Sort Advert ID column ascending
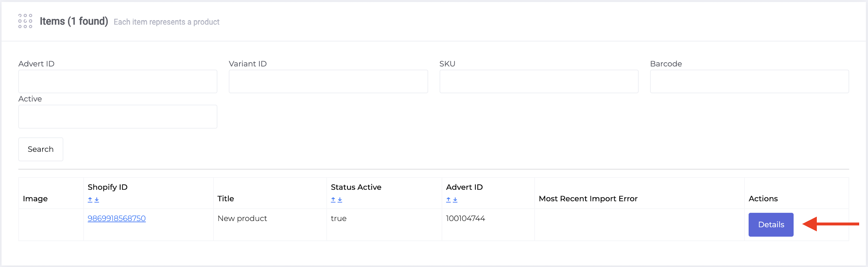This screenshot has width=868, height=267. [x=448, y=199]
